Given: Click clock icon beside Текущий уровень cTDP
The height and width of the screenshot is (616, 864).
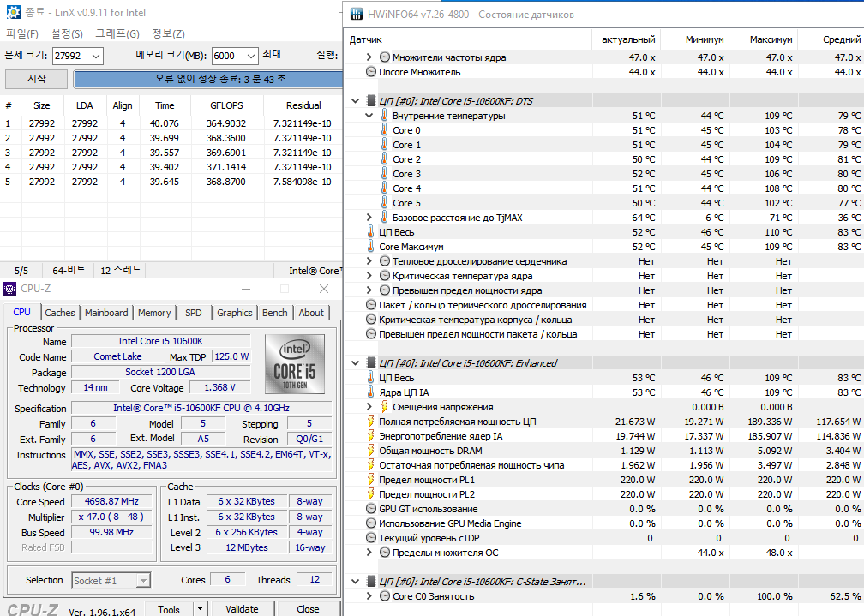Looking at the screenshot, I should pyautogui.click(x=371, y=538).
